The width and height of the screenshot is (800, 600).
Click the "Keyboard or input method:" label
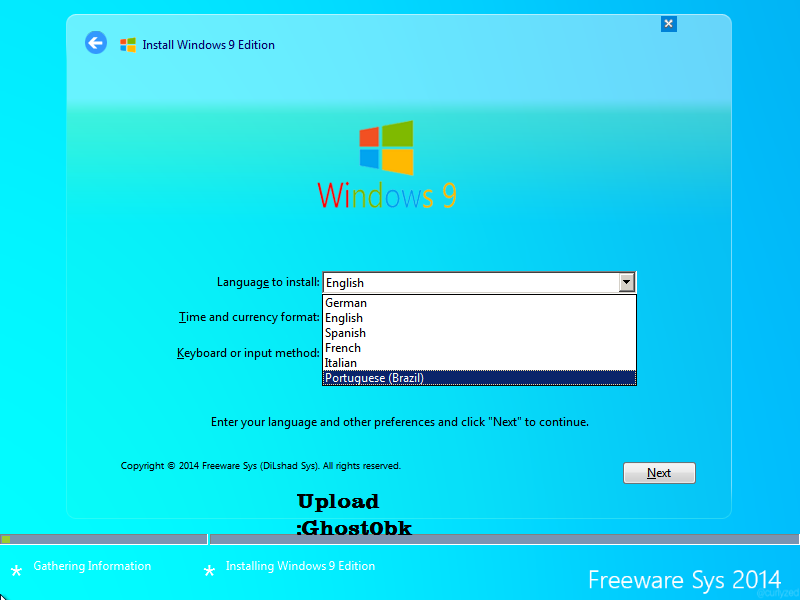tap(248, 353)
